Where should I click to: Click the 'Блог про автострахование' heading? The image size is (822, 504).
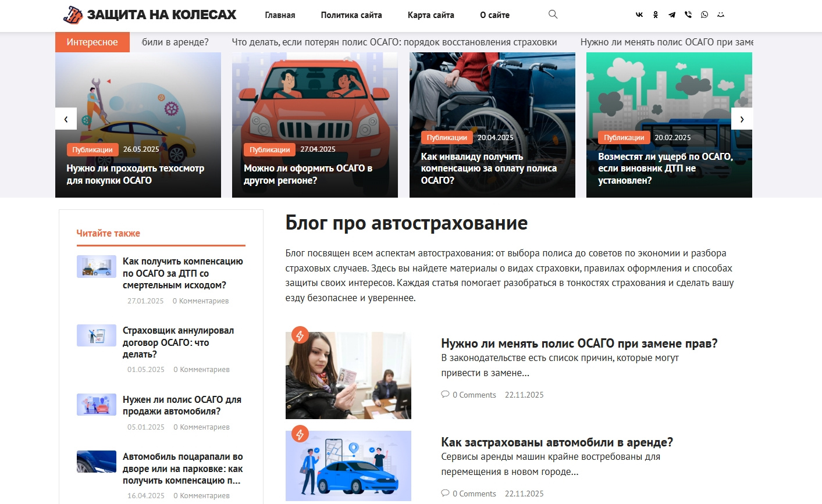pyautogui.click(x=407, y=223)
